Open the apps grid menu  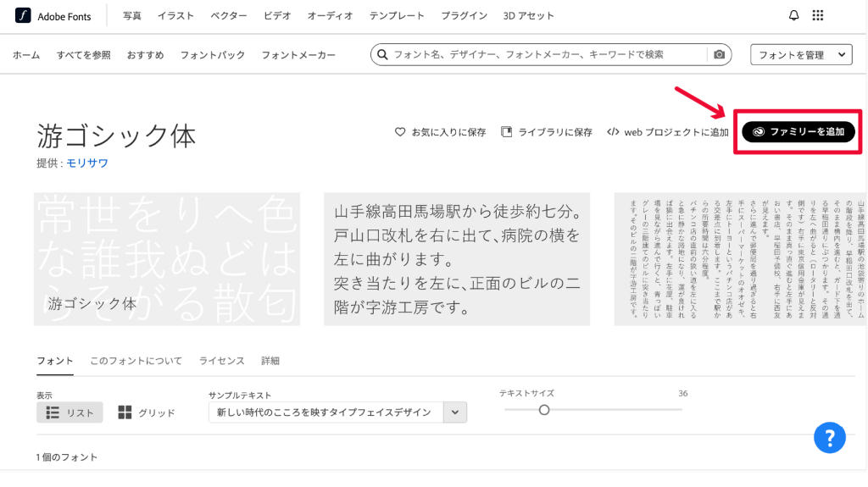click(x=818, y=15)
